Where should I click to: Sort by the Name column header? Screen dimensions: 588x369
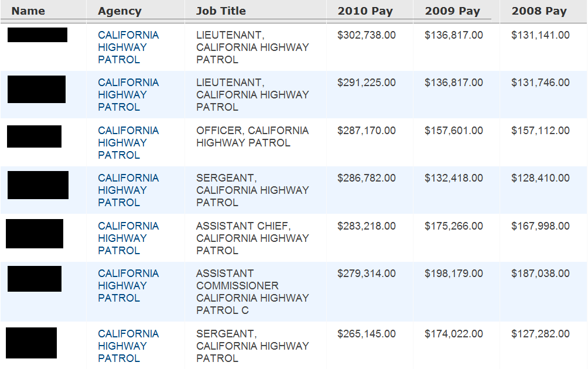tap(28, 11)
